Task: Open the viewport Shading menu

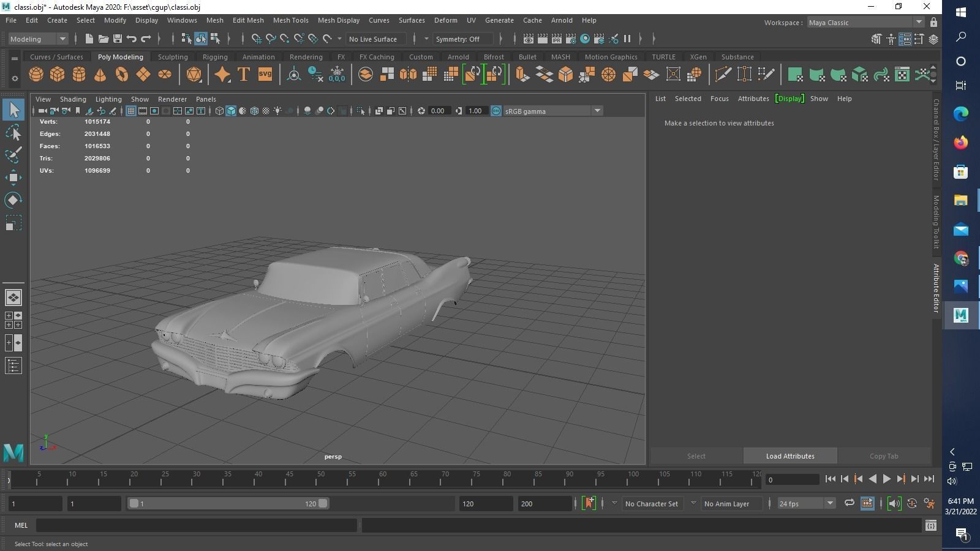Action: click(x=73, y=99)
